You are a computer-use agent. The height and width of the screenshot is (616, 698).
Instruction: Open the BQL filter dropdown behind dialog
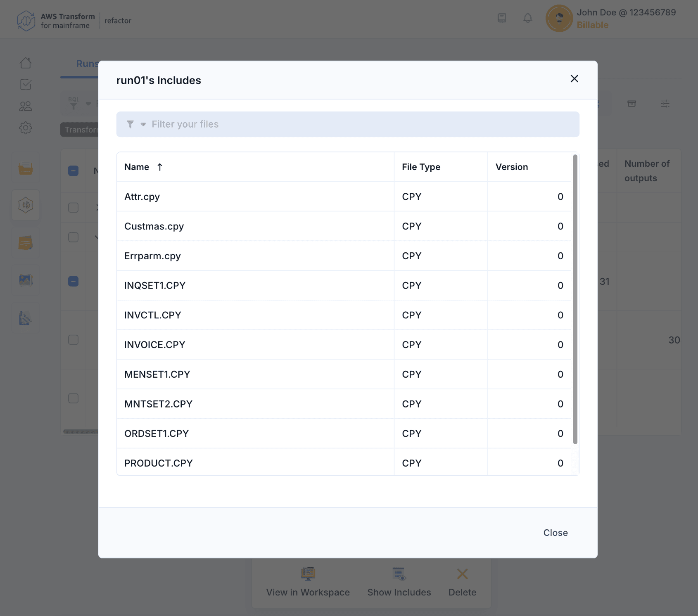coord(88,104)
